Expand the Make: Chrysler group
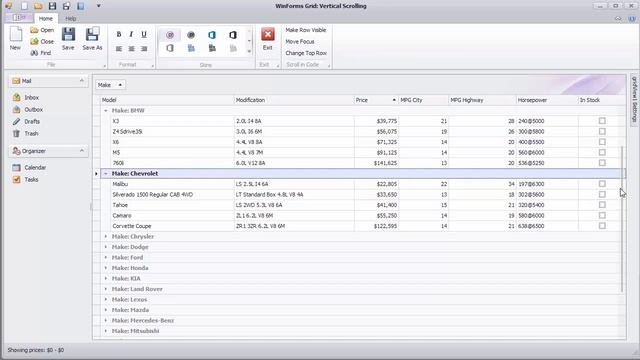 (x=106, y=236)
